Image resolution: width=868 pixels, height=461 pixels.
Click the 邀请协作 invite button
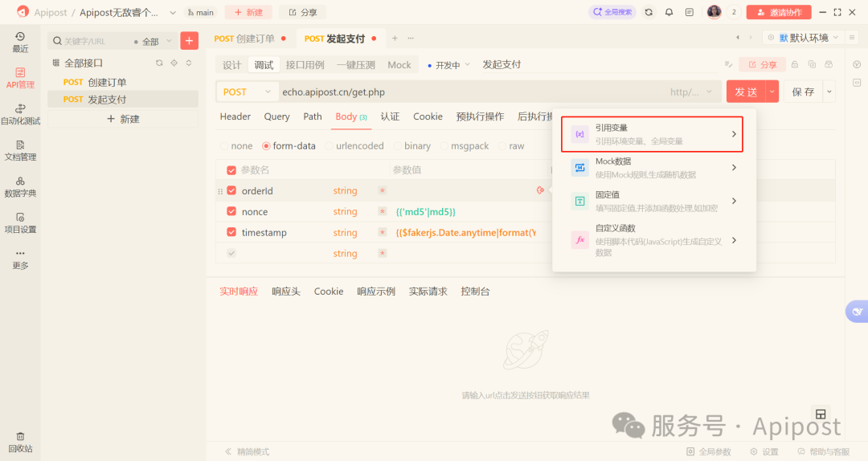coord(779,12)
